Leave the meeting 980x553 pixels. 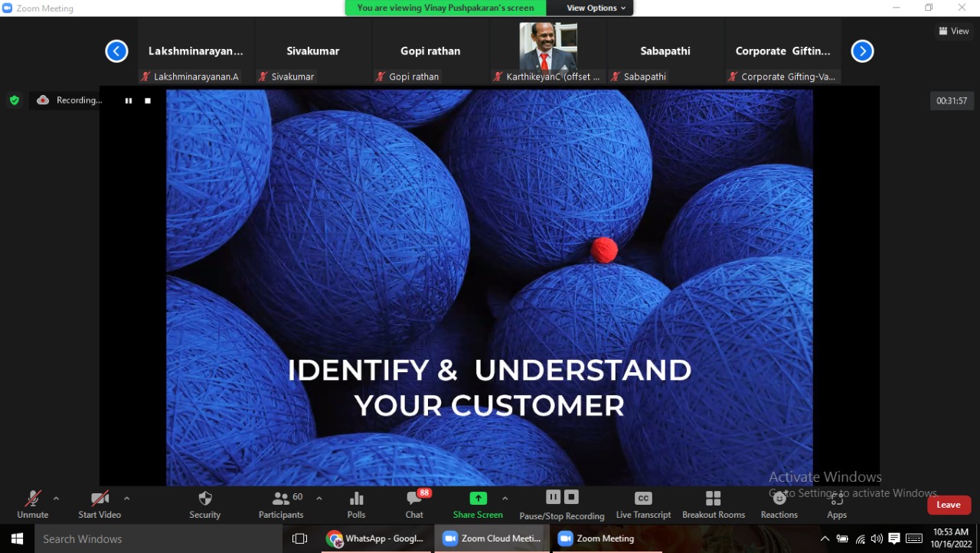(949, 505)
